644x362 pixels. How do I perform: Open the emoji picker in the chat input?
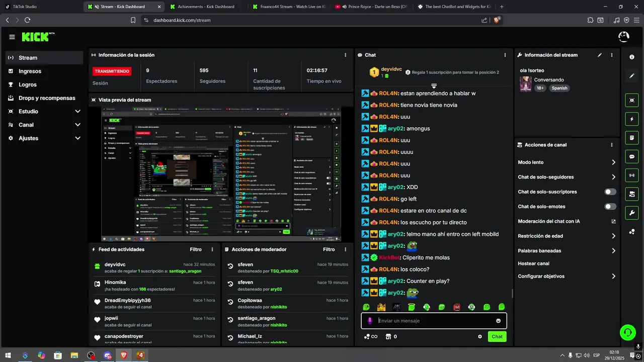(x=499, y=321)
